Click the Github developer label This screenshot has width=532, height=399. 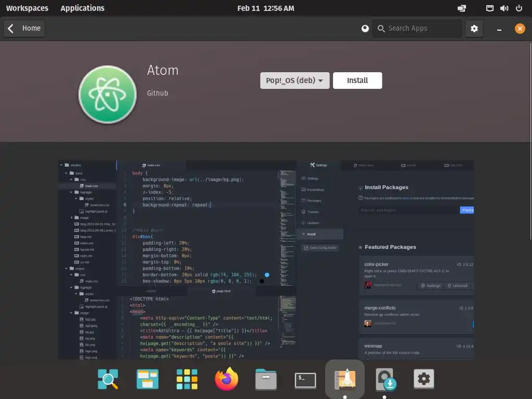click(157, 93)
